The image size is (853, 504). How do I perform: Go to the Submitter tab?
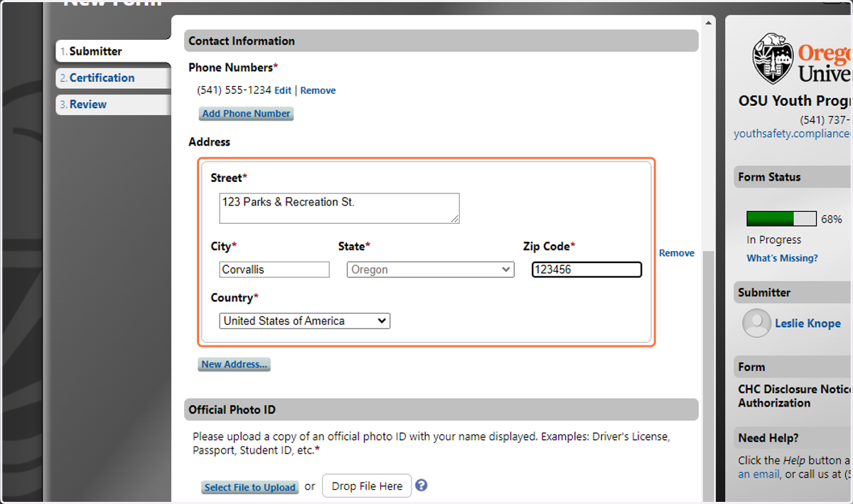tap(113, 51)
